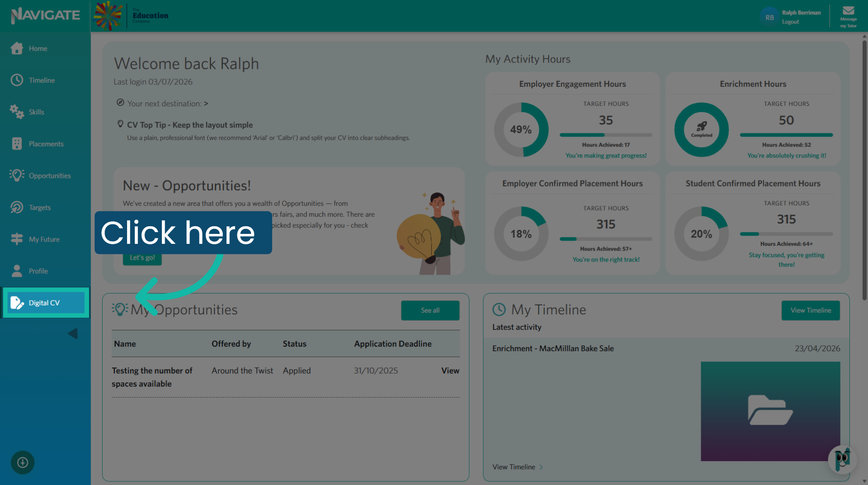Click the My Timeline clock icon

coord(499,309)
